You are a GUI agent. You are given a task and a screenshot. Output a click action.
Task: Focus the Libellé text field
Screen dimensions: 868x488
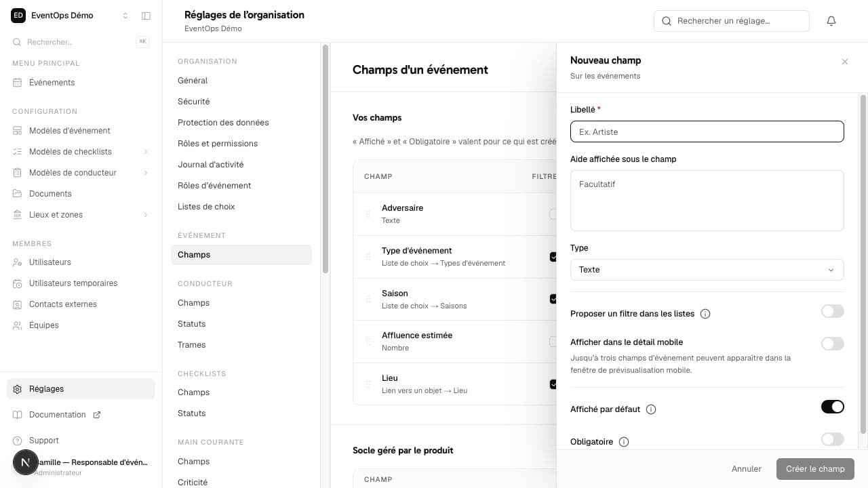707,131
